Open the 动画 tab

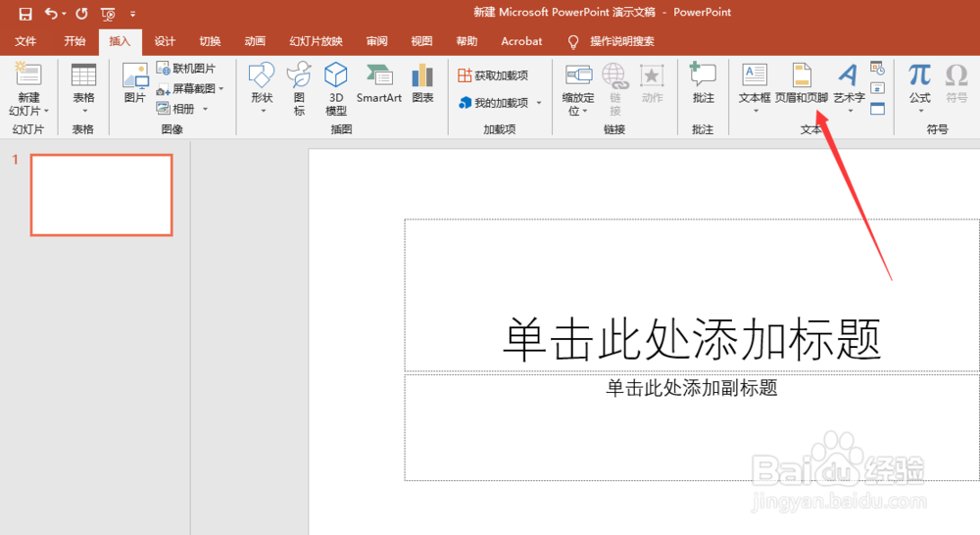tap(255, 41)
